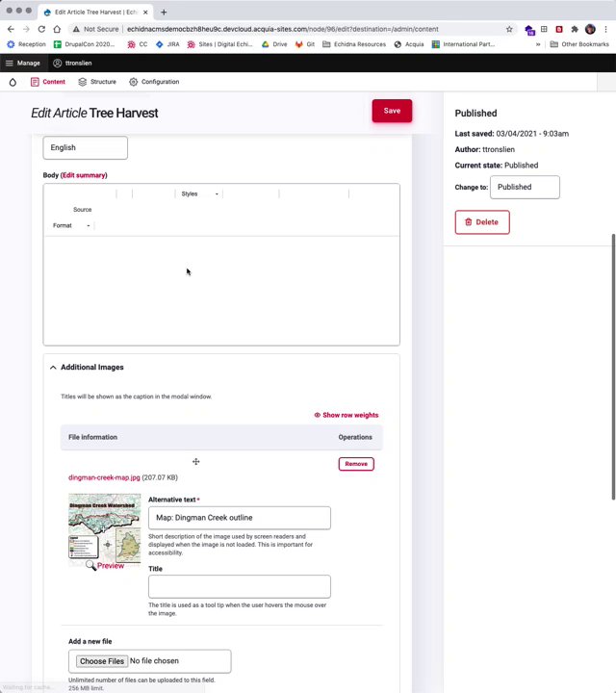Delete this article
Screen dimensions: 616x693
[x=482, y=222]
